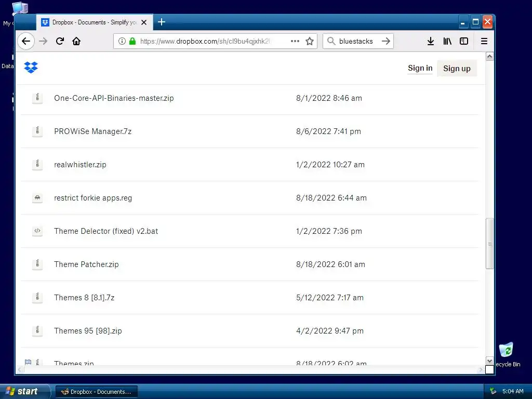Click date 1/2/2022 10:27 am
Viewport: 532px width, 399px height.
(x=330, y=165)
